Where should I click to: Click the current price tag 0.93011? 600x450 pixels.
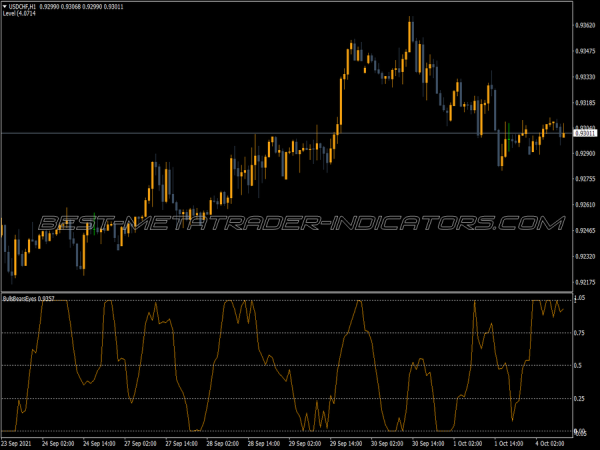tap(585, 133)
